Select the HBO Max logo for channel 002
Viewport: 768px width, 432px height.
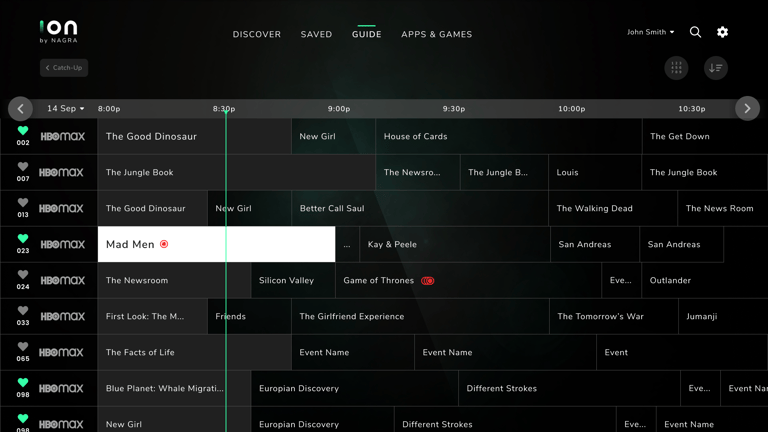click(62, 137)
